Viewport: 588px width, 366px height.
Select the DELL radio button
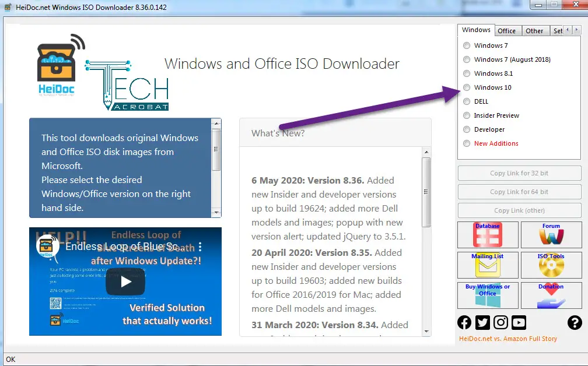coord(467,101)
